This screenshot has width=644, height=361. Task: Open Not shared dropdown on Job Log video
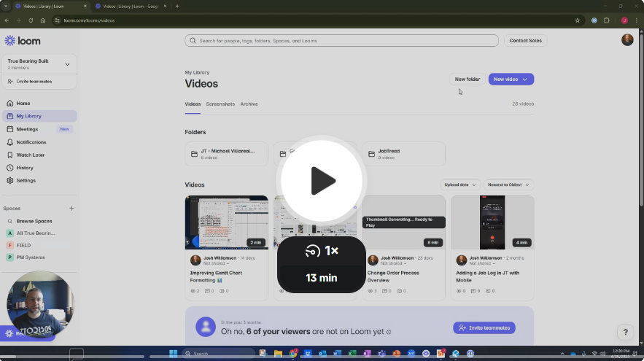coord(482,263)
